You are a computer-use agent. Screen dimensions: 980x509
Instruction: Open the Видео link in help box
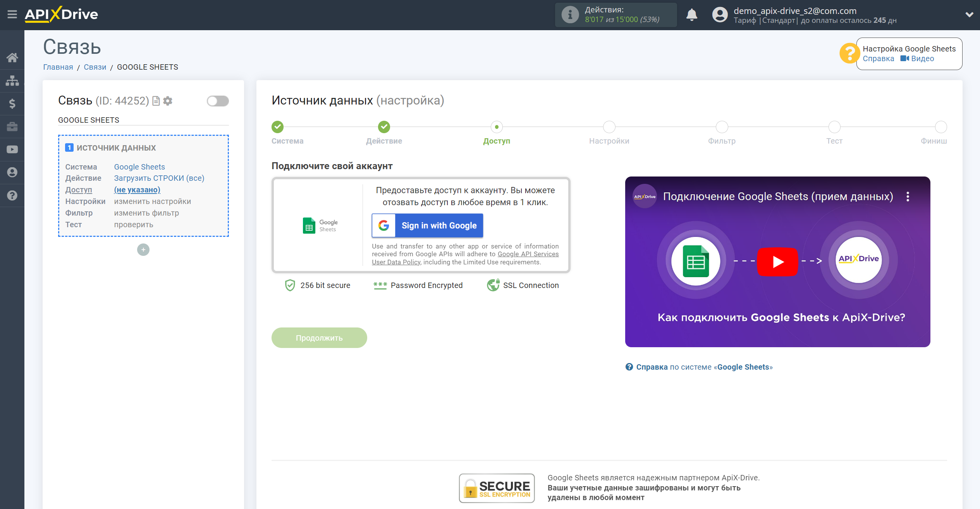click(917, 58)
